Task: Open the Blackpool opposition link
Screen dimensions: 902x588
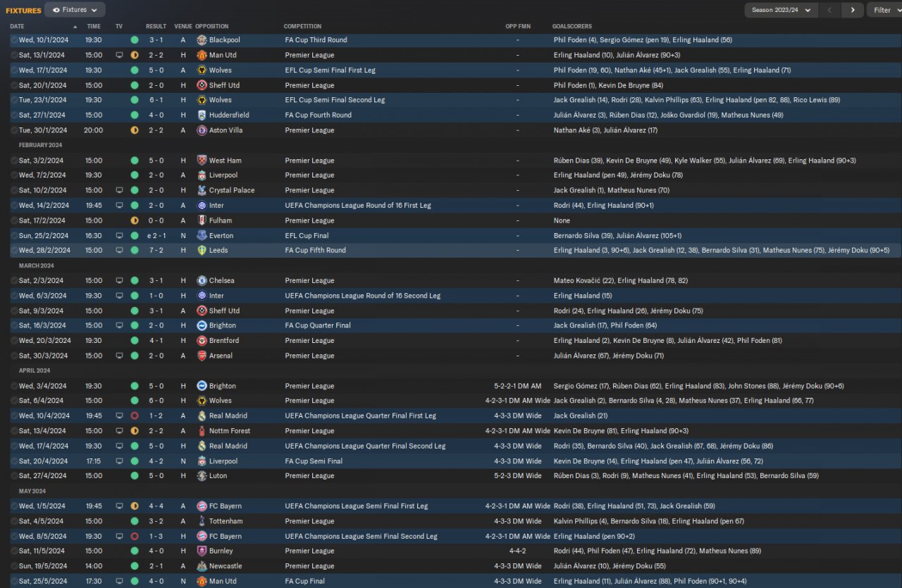Action: [225, 40]
